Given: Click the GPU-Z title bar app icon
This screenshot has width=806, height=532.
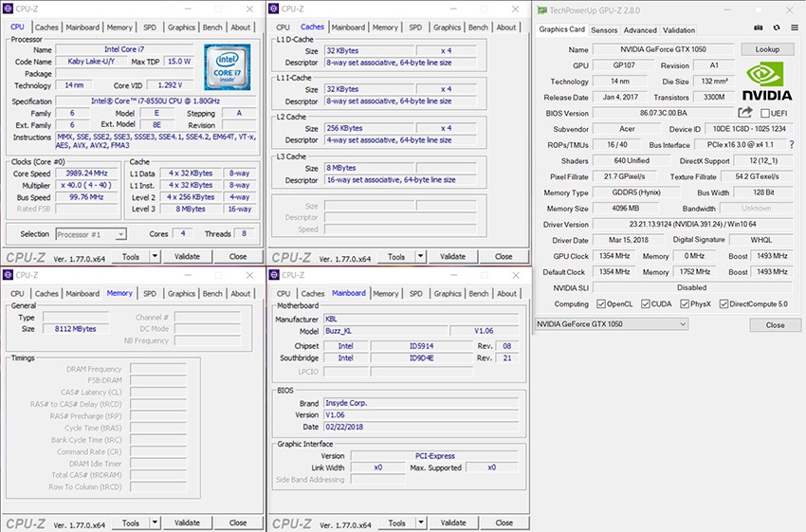Looking at the screenshot, I should pyautogui.click(x=541, y=9).
